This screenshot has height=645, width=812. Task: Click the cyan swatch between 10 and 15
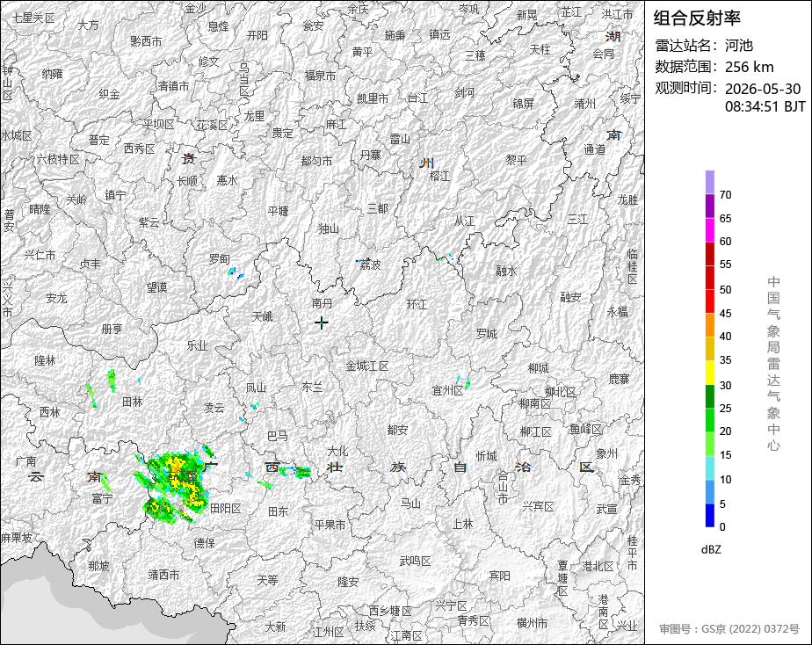click(710, 468)
